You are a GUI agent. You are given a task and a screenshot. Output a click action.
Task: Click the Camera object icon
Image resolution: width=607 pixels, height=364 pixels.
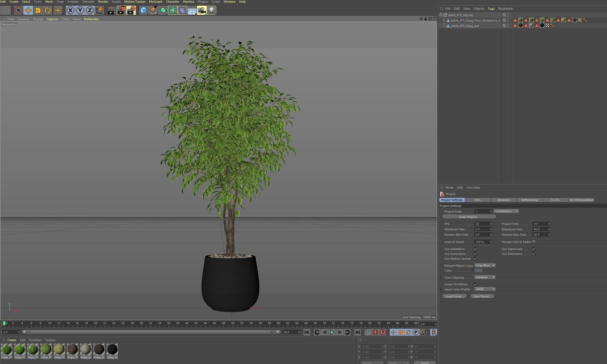coord(202,11)
